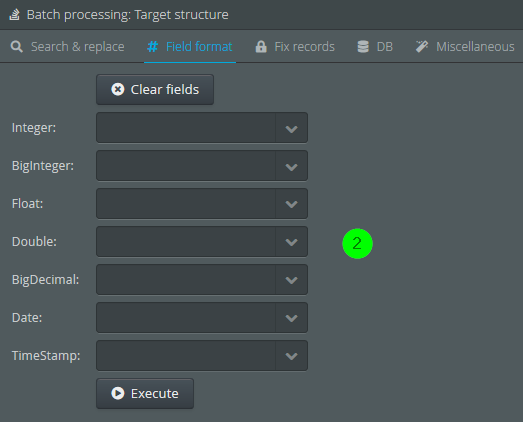Open the Integer format dropdown arrow
Screen dimensions: 523x422
(292, 128)
